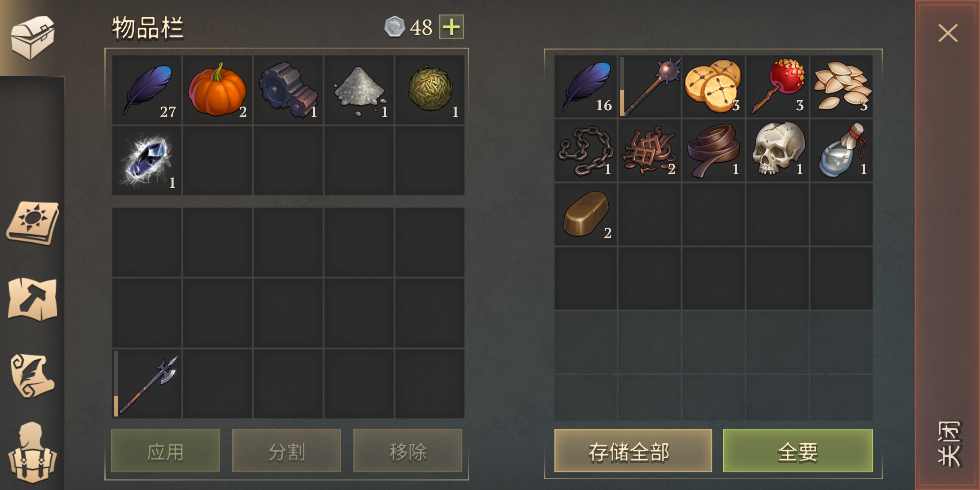The height and width of the screenshot is (490, 980).
Task: Pick the leather belt item
Action: [x=713, y=151]
